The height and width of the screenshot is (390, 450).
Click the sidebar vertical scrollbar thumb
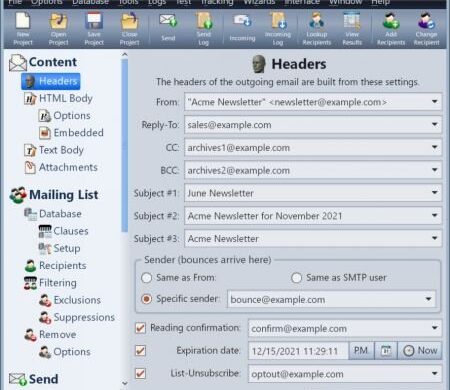[125, 146]
